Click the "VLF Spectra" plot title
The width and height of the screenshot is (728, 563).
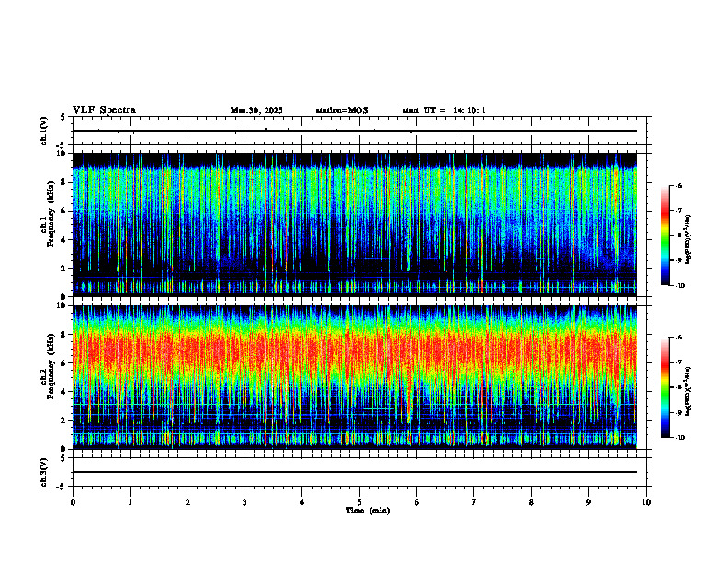(x=104, y=110)
